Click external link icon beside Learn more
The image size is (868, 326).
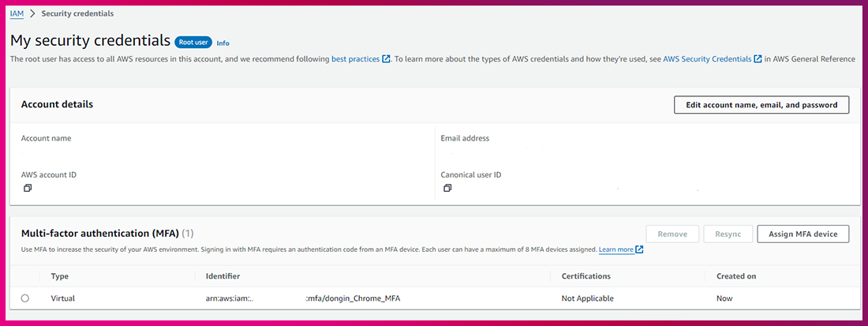click(x=639, y=250)
